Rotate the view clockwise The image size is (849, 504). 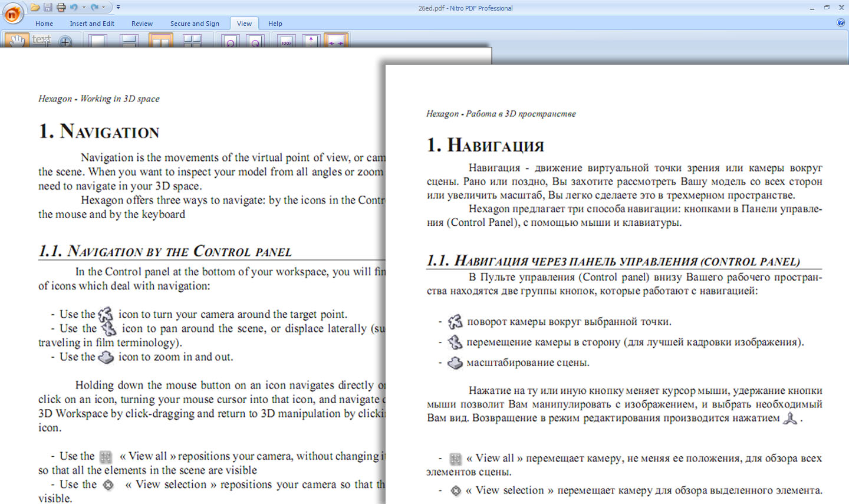tap(255, 41)
